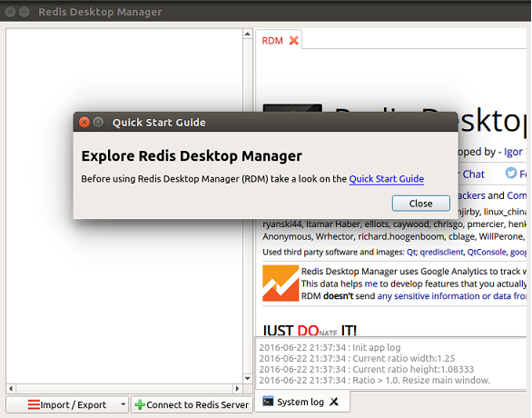
Task: Open the Import / Export dropdown arrow
Action: 123,404
